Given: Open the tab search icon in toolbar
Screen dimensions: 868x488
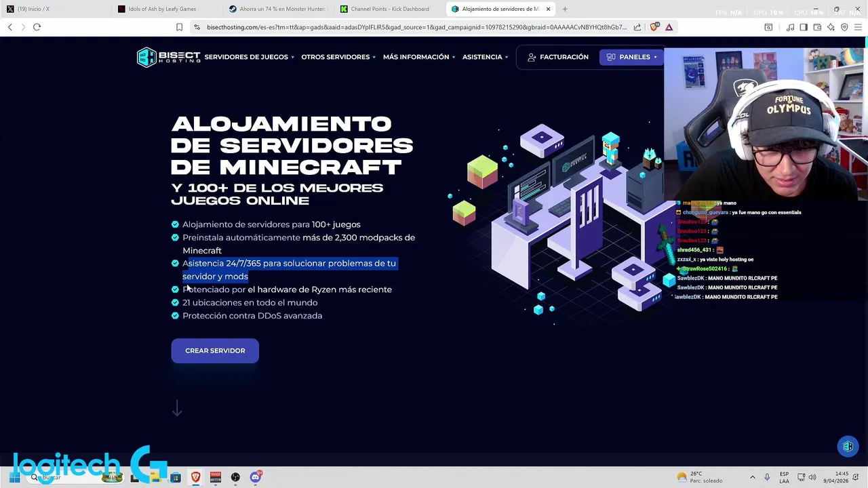Looking at the screenshot, I should click(768, 27).
